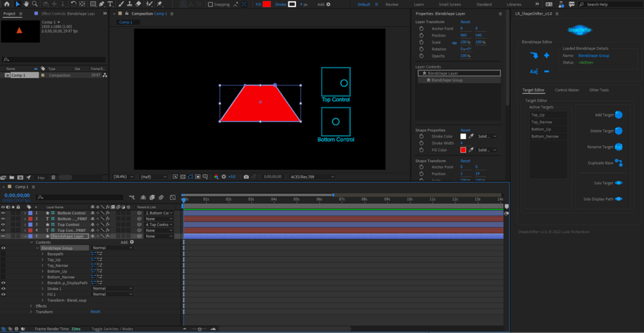This screenshot has height=333, width=644.
Task: Select the Pen tool
Action: pyautogui.click(x=101, y=4)
